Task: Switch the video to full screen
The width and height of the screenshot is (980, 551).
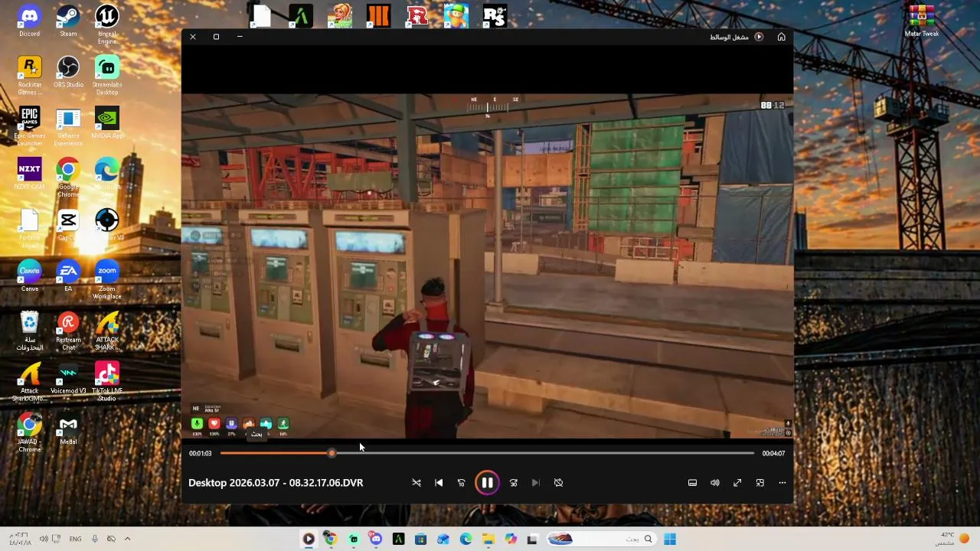Action: click(x=737, y=483)
